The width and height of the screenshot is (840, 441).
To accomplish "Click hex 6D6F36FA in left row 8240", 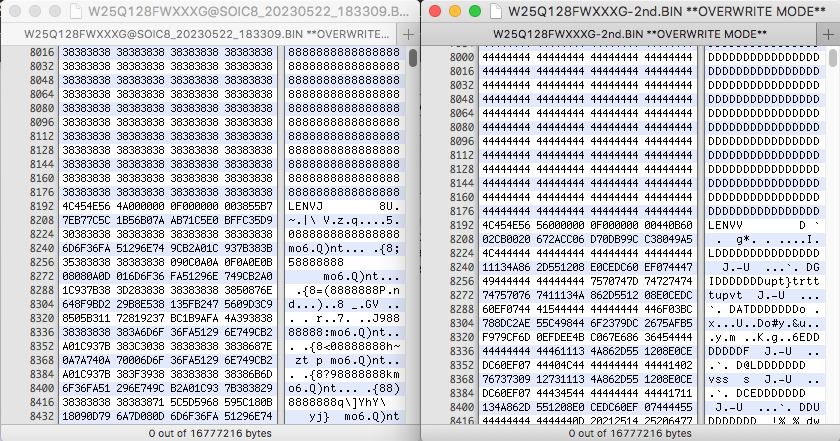I will tap(87, 248).
